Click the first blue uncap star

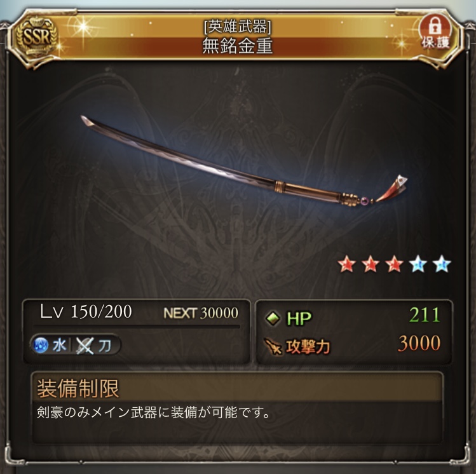[418, 264]
